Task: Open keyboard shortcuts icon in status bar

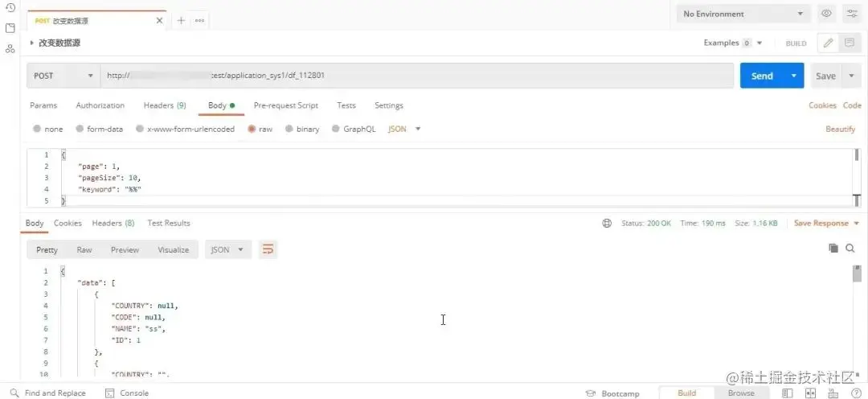Action: [x=833, y=393]
